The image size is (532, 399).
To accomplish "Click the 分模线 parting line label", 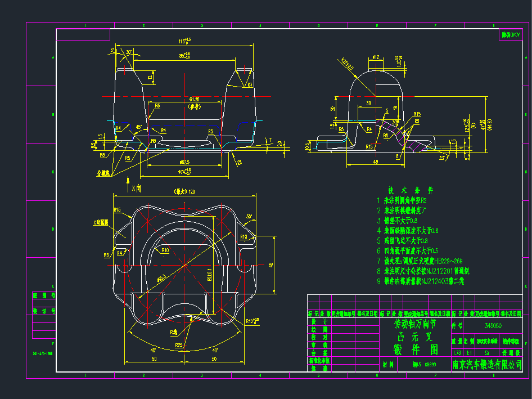I will point(103,173).
